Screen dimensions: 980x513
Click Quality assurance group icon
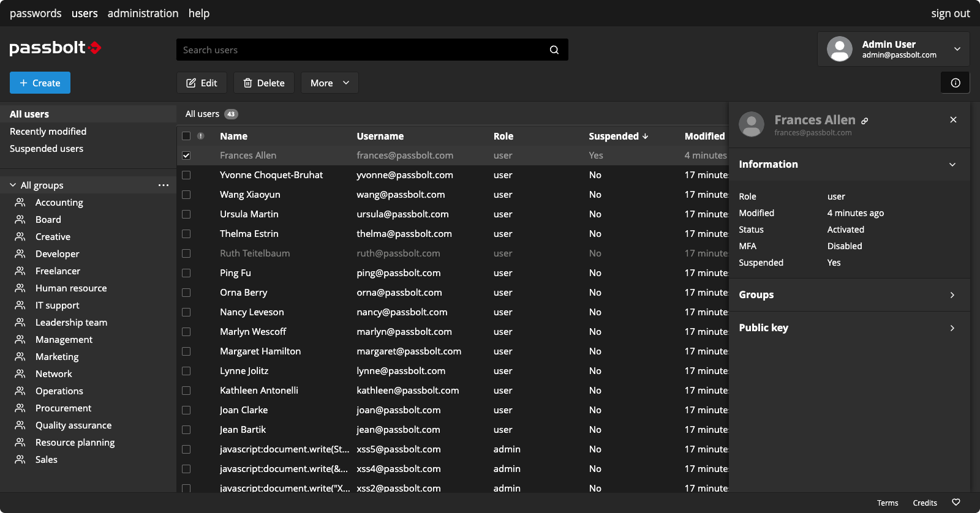[x=20, y=425]
